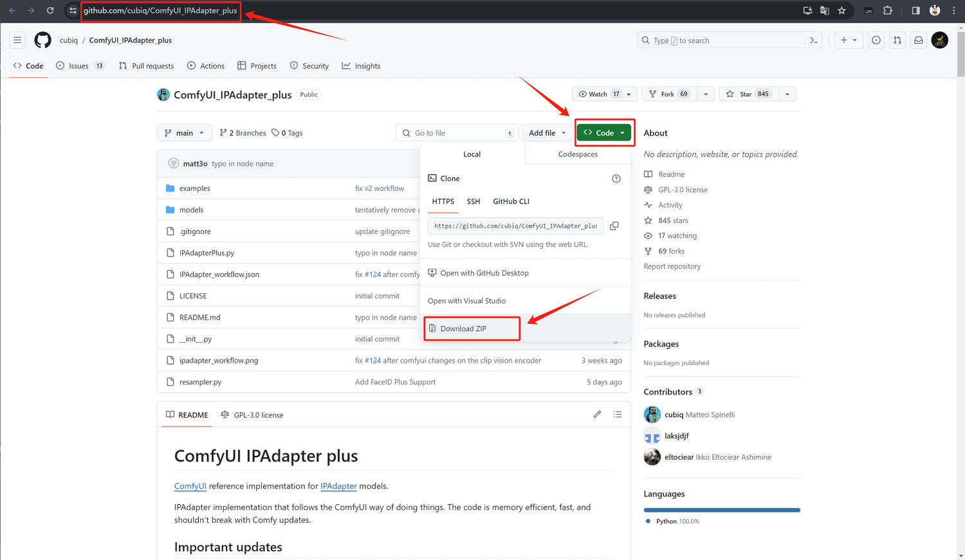Expand the Add file dropdown
Screen dimensions: 965x560
point(547,133)
